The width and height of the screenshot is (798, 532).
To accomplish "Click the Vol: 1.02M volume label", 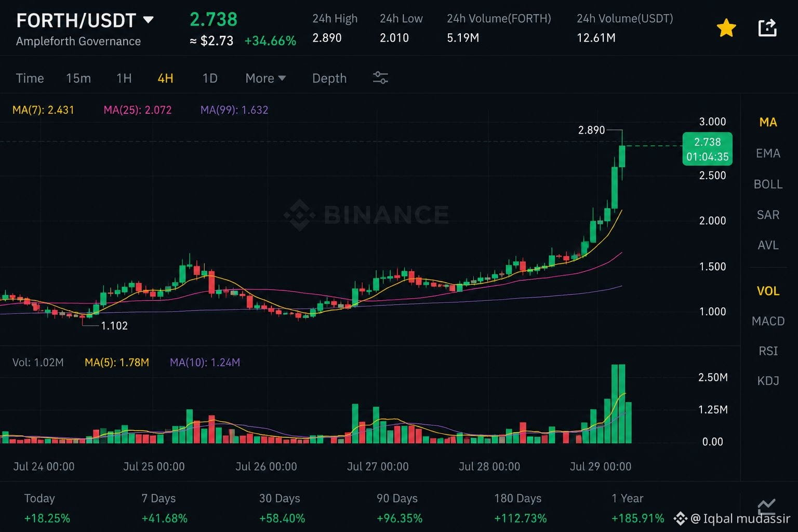I will [38, 362].
